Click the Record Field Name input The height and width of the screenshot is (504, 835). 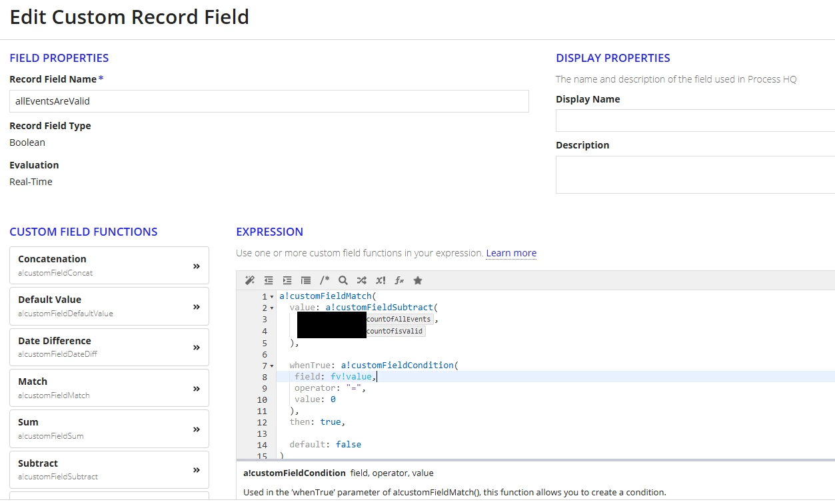(269, 101)
